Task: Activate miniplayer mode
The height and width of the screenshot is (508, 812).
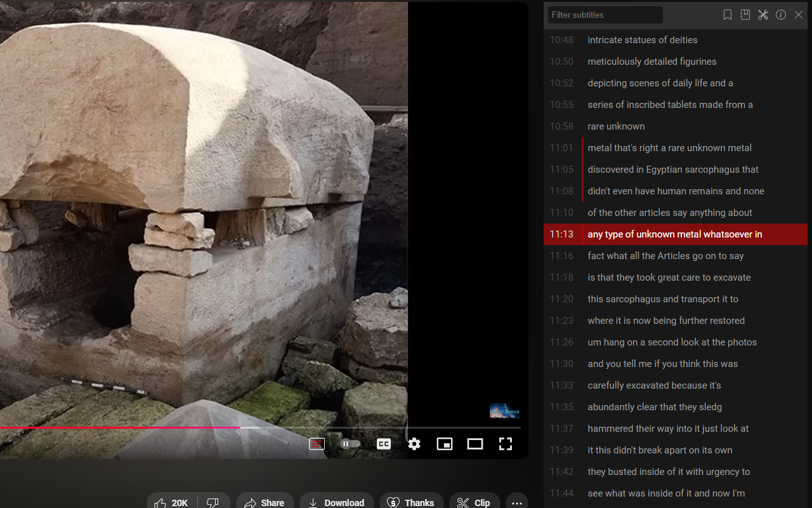Action: [444, 444]
